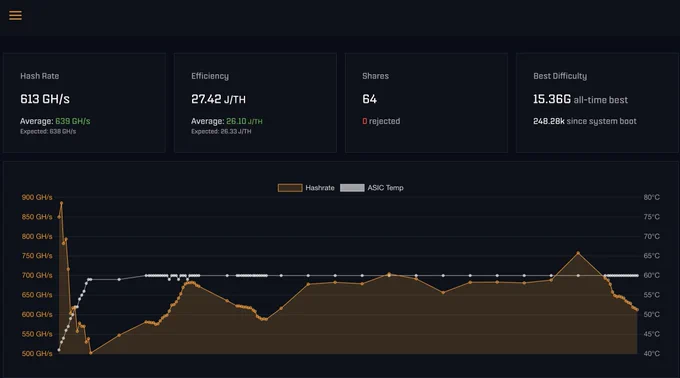Click the '613 GH/s' hash rate value
The height and width of the screenshot is (378, 680).
[x=45, y=99]
